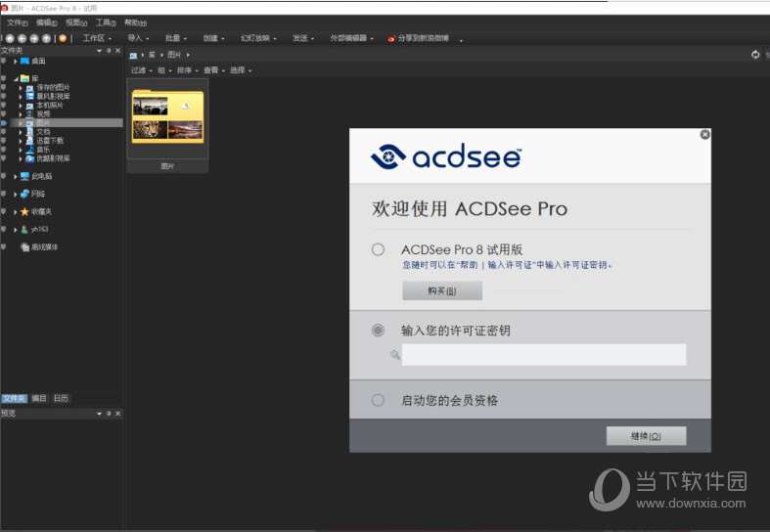
Task: Switch to the 日历 tab
Action: pos(61,398)
